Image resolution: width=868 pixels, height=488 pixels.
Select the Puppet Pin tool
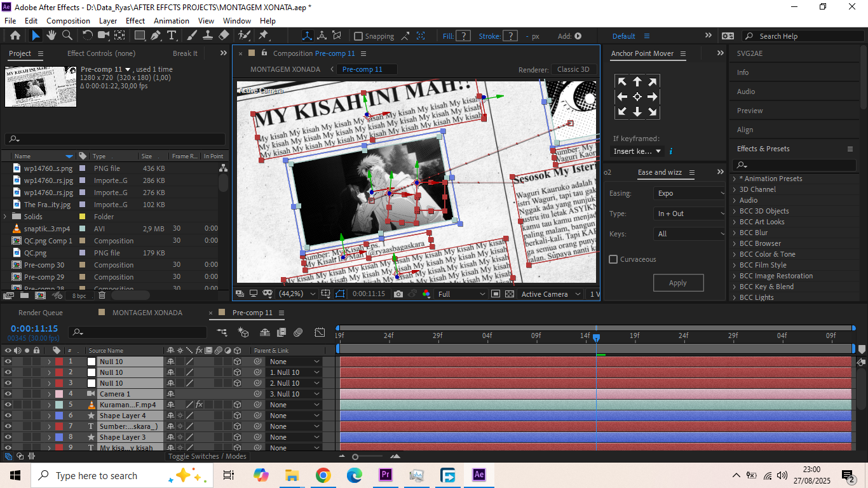pyautogui.click(x=263, y=36)
